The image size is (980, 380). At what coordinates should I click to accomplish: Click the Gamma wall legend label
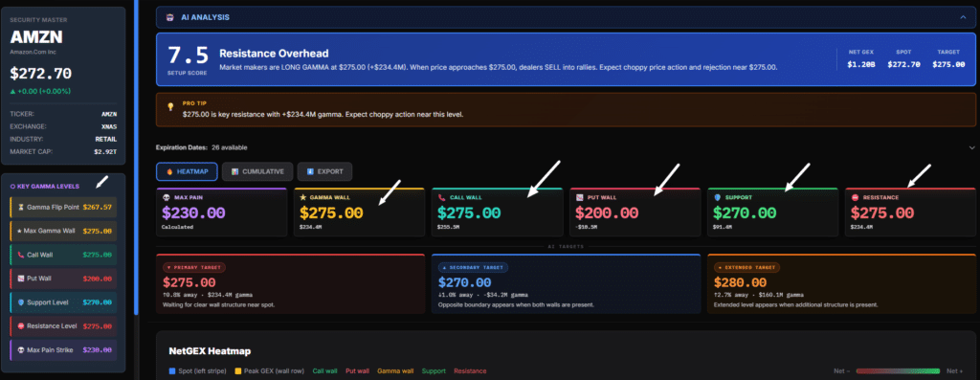point(395,371)
